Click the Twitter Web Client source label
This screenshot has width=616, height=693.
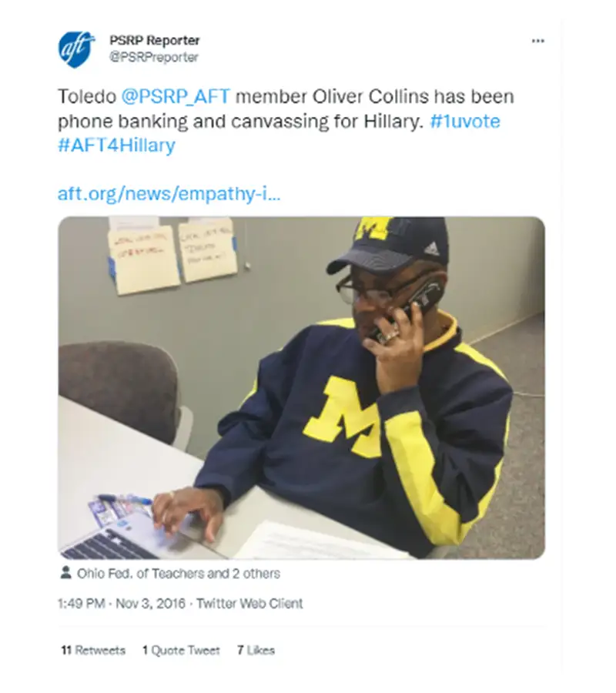(249, 604)
